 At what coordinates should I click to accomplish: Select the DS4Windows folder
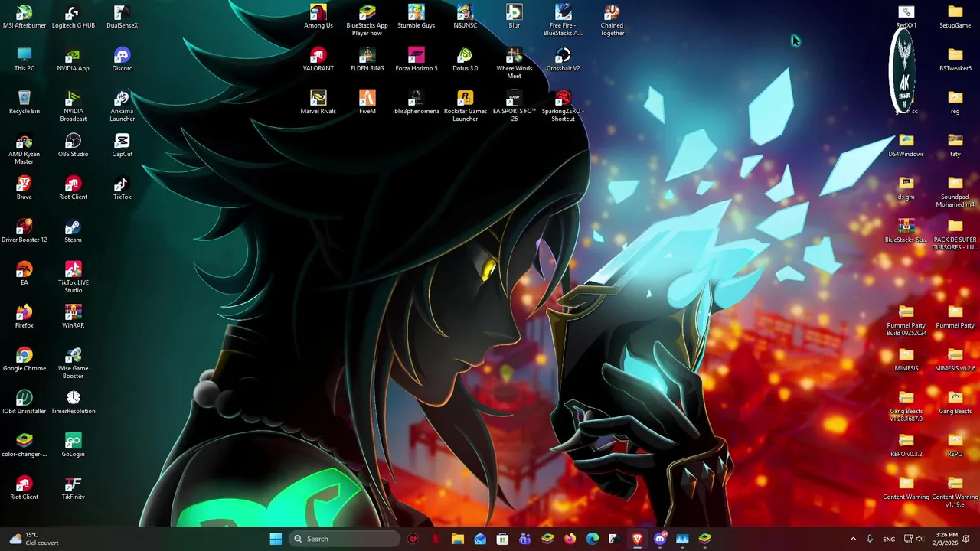click(906, 145)
